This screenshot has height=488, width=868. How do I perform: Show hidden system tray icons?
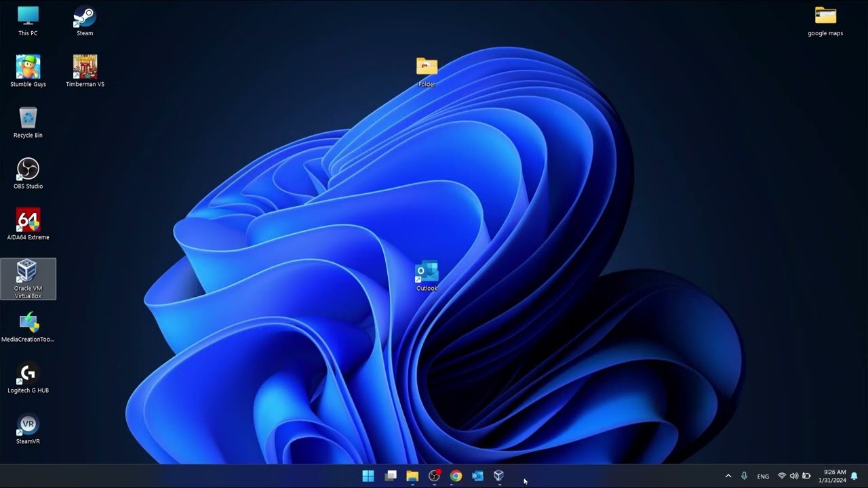coord(728,476)
